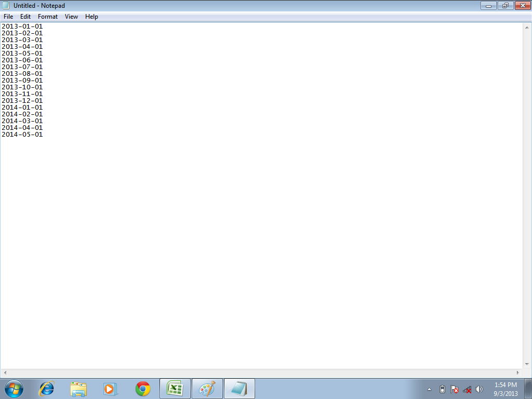Open the View menu
This screenshot has width=532, height=399.
[x=71, y=17]
